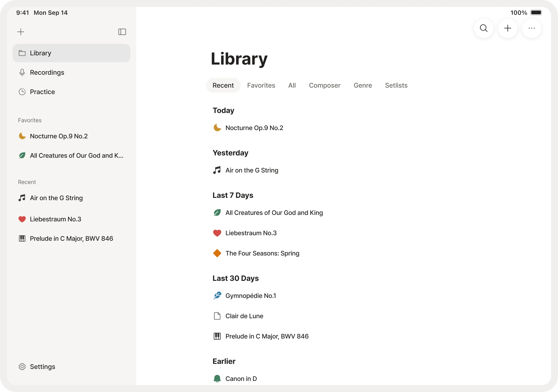
Task: Click the 9:41 clock in status bar
Action: pyautogui.click(x=23, y=13)
